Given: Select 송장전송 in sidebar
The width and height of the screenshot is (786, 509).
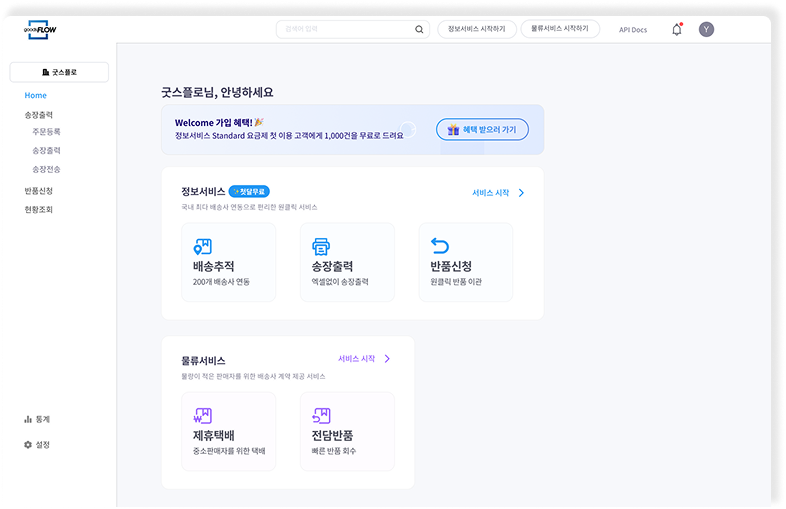Looking at the screenshot, I should pyautogui.click(x=46, y=169).
